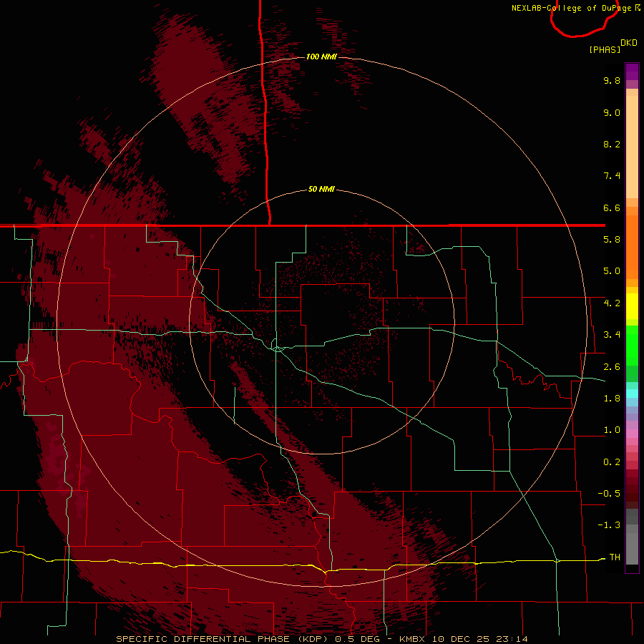This screenshot has height=644, width=644.
Task: Click the SPECIFIC DIFFERENTIAL PHASE (KDP) title text
Action: point(221,639)
